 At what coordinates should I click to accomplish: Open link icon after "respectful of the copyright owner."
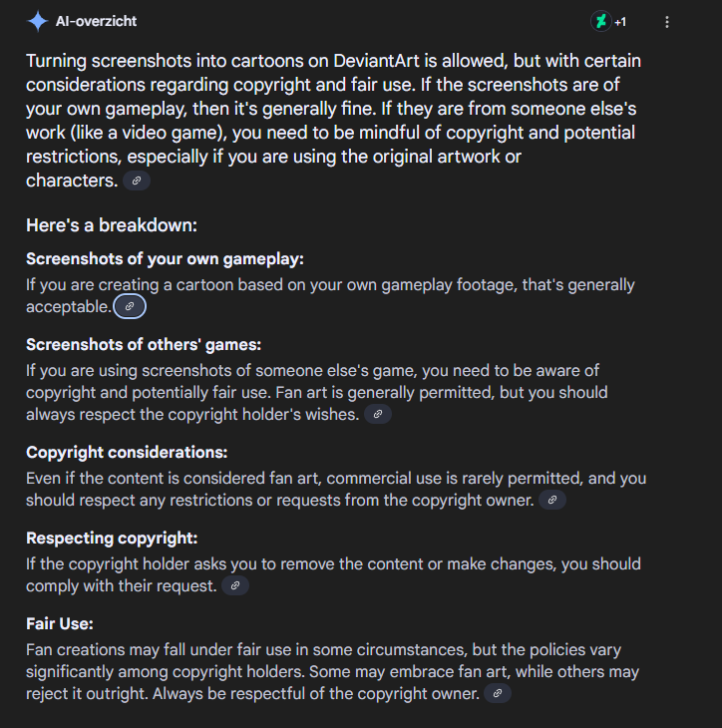pyautogui.click(x=498, y=693)
